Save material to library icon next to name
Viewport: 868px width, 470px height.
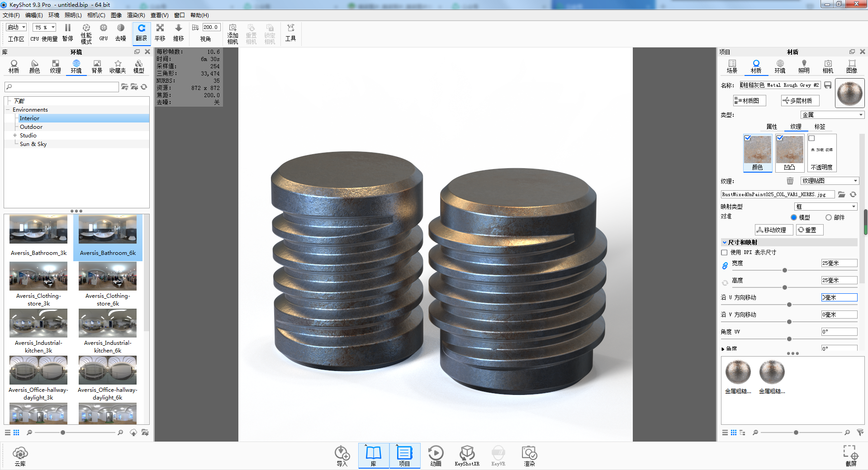click(828, 85)
